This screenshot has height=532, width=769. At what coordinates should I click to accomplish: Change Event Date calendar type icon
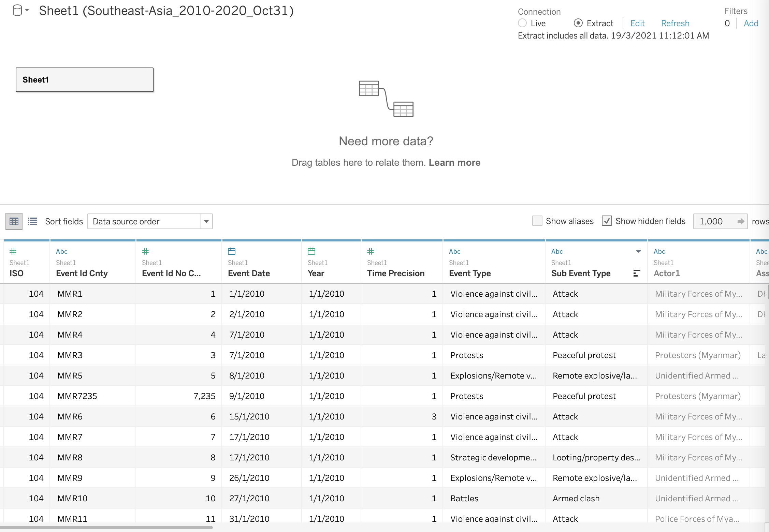tap(232, 251)
